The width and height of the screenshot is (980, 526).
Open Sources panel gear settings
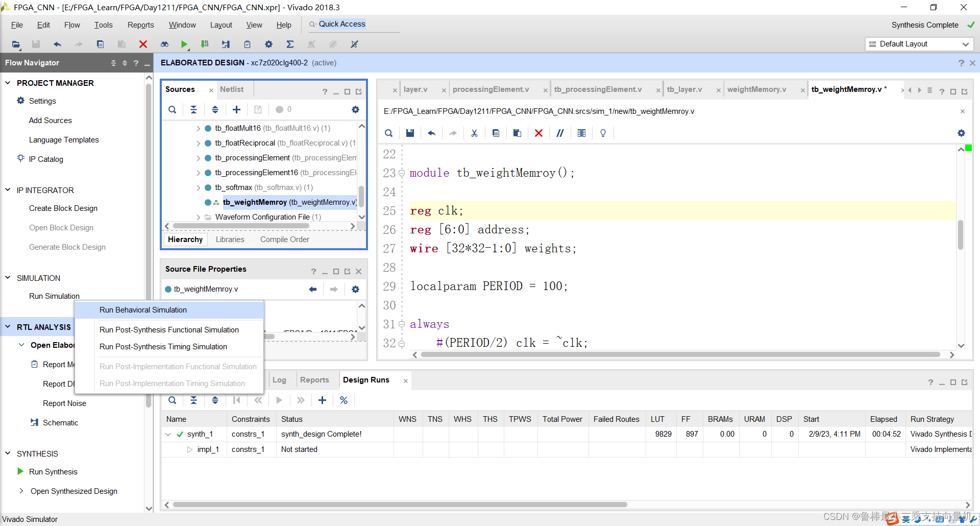pos(355,109)
